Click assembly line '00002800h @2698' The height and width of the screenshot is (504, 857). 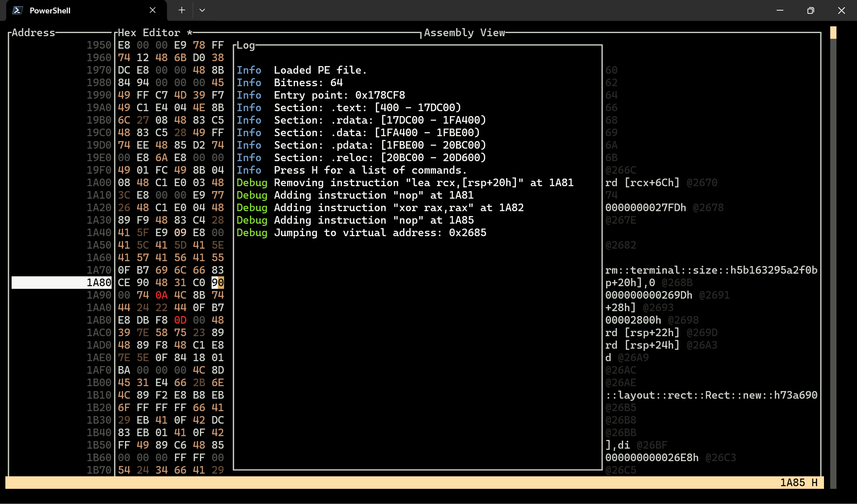pos(652,320)
